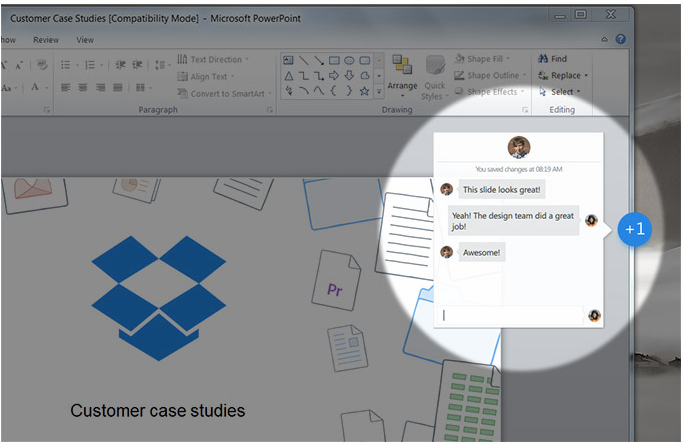This screenshot has height=445, width=683.
Task: Select the Rectangle shape
Action: pos(334,61)
